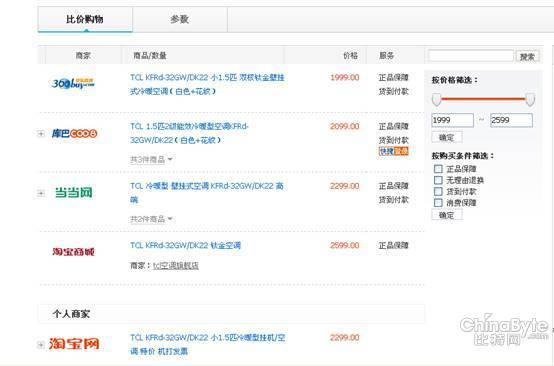Click the 2099.00 price
Image resolution: width=554 pixels, height=366 pixels.
point(345,126)
